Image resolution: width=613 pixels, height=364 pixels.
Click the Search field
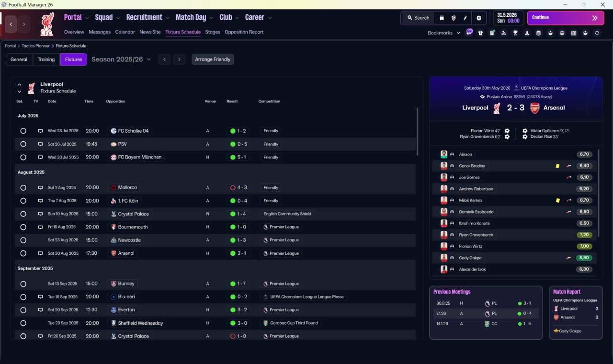pyautogui.click(x=418, y=18)
